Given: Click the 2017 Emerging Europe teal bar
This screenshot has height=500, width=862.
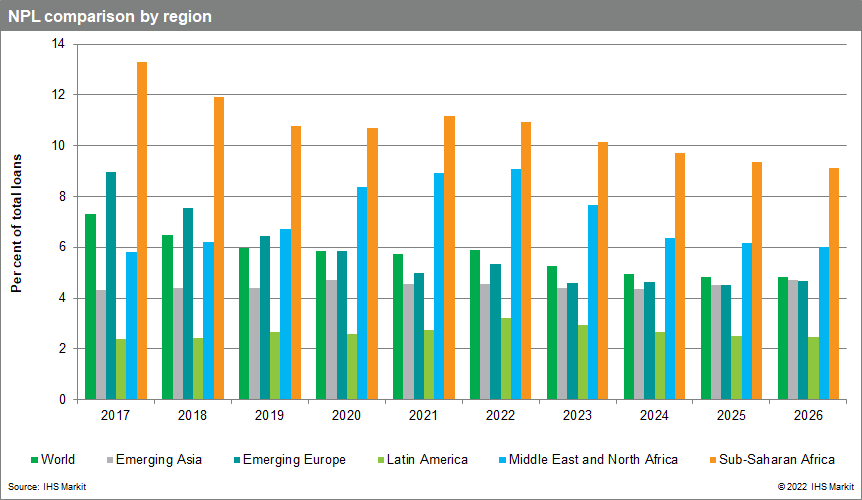Looking at the screenshot, I should (x=111, y=285).
